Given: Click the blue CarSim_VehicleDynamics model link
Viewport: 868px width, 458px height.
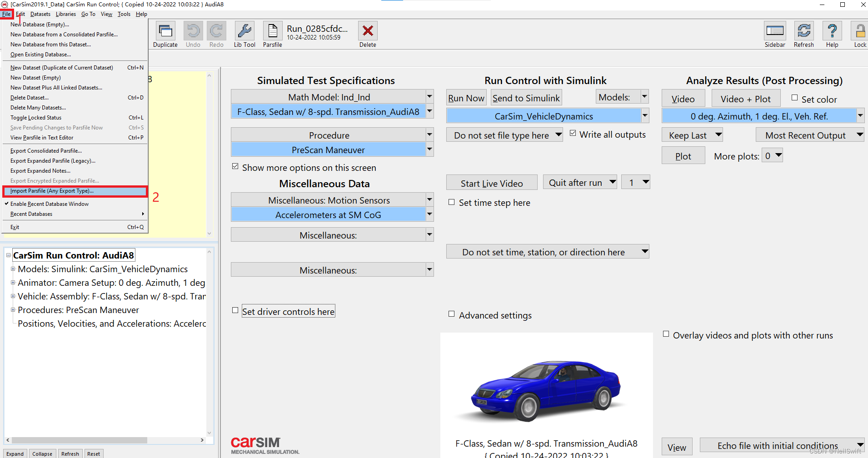Looking at the screenshot, I should tap(544, 116).
